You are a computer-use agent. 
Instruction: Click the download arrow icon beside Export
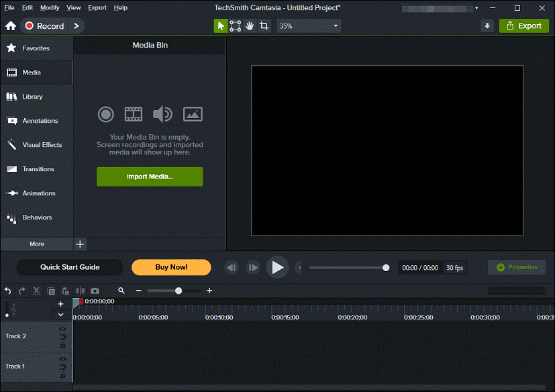[487, 26]
